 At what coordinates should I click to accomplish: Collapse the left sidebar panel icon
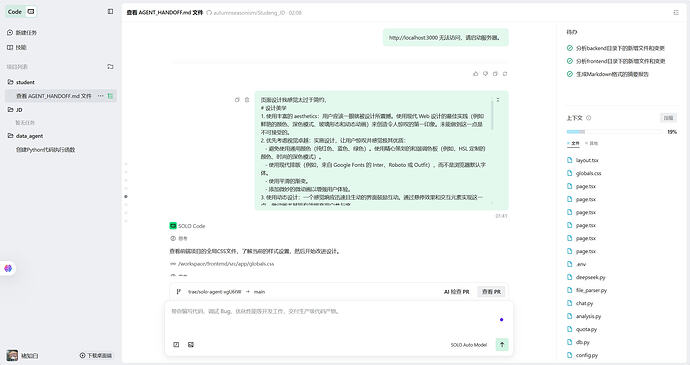pyautogui.click(x=110, y=11)
